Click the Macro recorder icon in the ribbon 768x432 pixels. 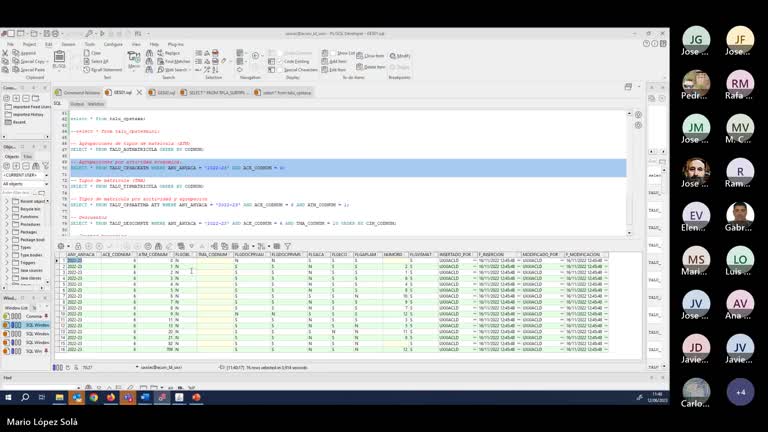pyautogui.click(x=134, y=58)
